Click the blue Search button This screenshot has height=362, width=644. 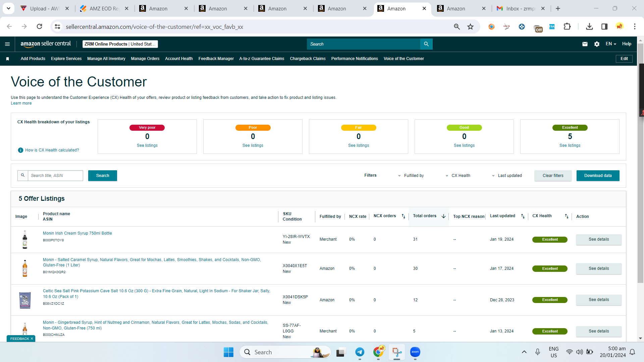tap(103, 176)
